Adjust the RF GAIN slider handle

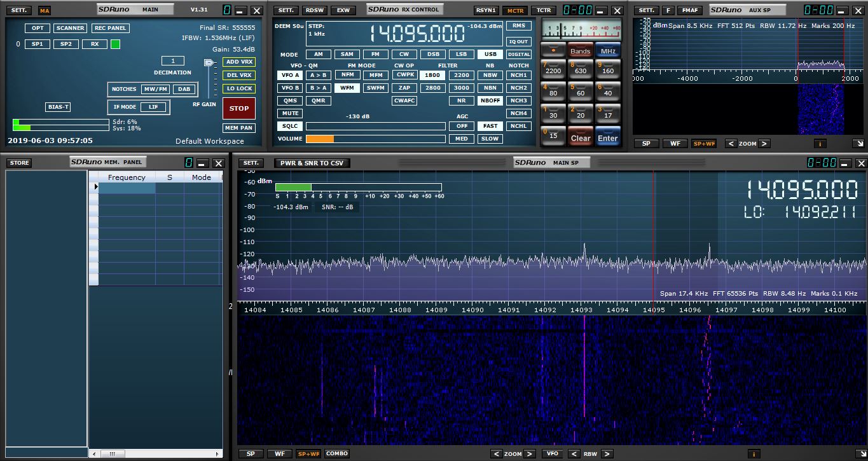[x=208, y=62]
